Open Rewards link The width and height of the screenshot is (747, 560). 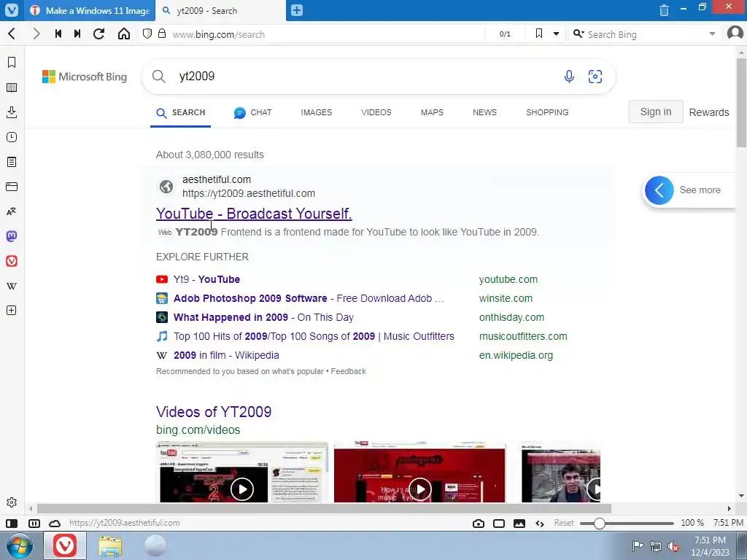pyautogui.click(x=709, y=112)
